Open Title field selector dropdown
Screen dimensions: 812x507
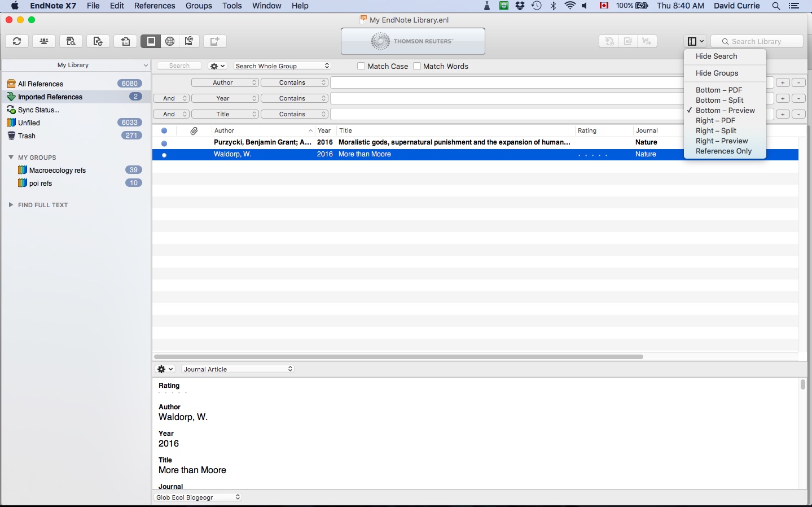[225, 114]
